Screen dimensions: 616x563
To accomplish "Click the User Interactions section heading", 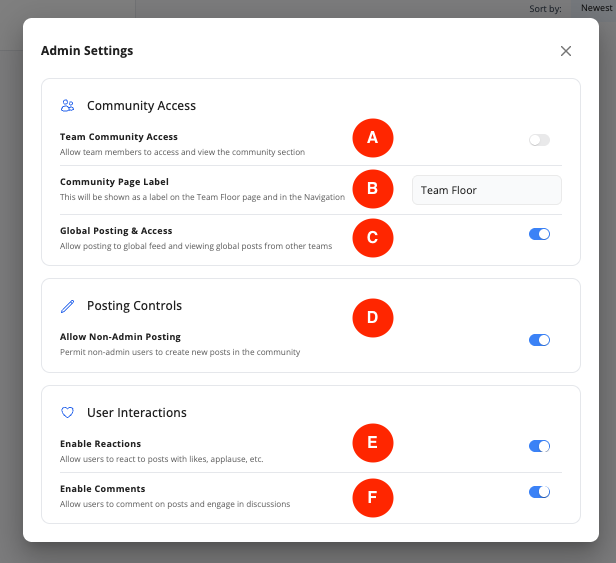I will [x=136, y=412].
